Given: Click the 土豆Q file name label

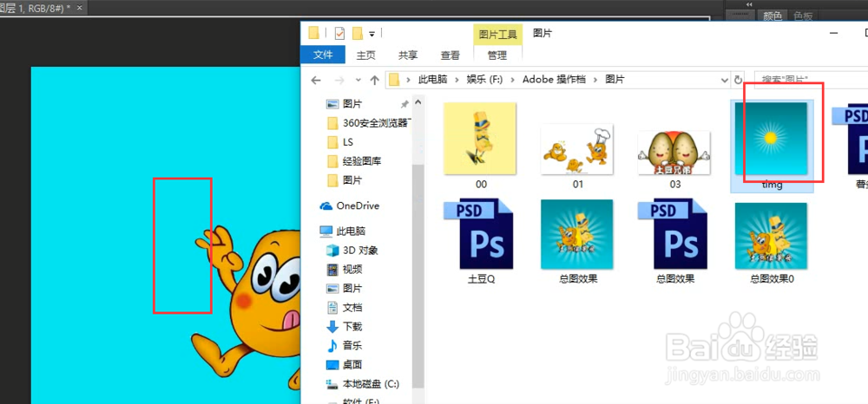Looking at the screenshot, I should coord(481,279).
